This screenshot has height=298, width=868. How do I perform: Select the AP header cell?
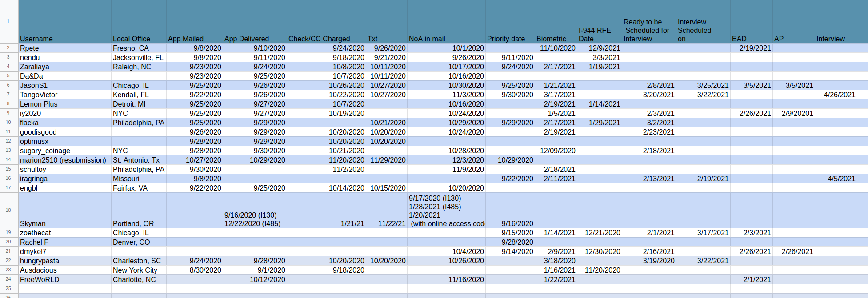[x=794, y=21]
